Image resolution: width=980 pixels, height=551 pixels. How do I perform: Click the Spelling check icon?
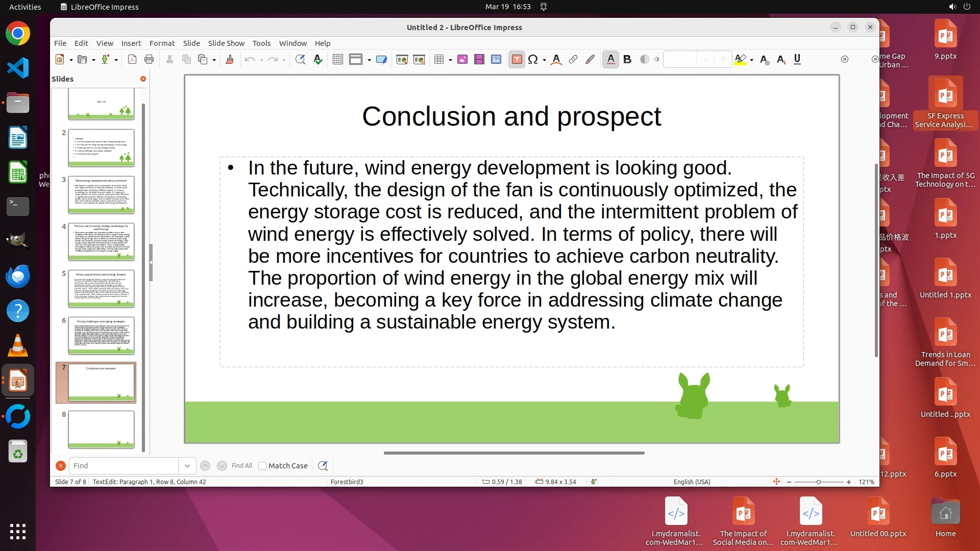click(318, 60)
